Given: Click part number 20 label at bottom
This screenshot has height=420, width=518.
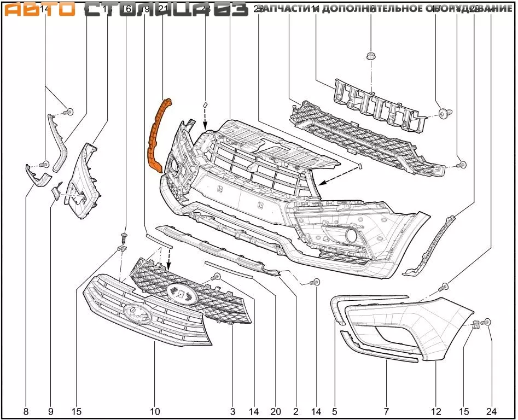Looking at the screenshot, I should coord(275,411).
